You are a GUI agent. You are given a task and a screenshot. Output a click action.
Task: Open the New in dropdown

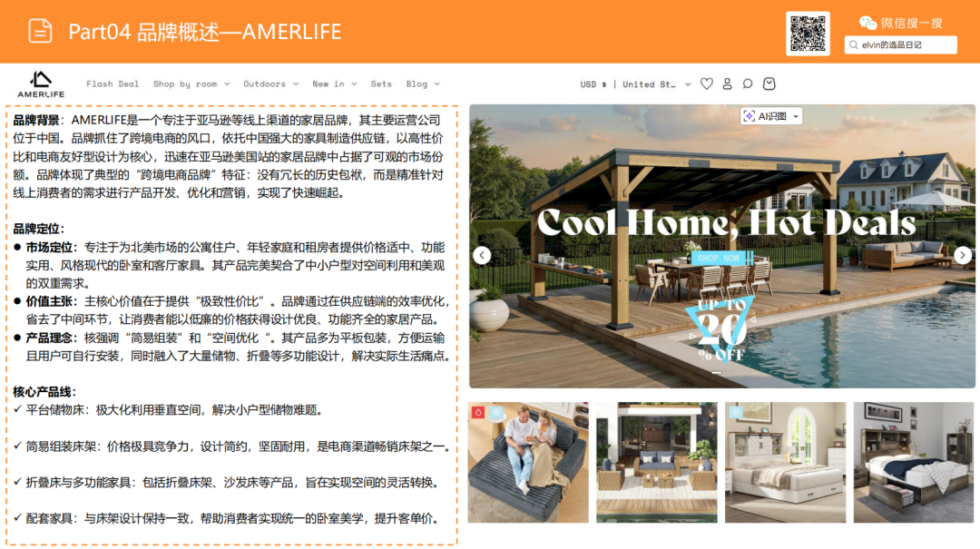pos(329,83)
